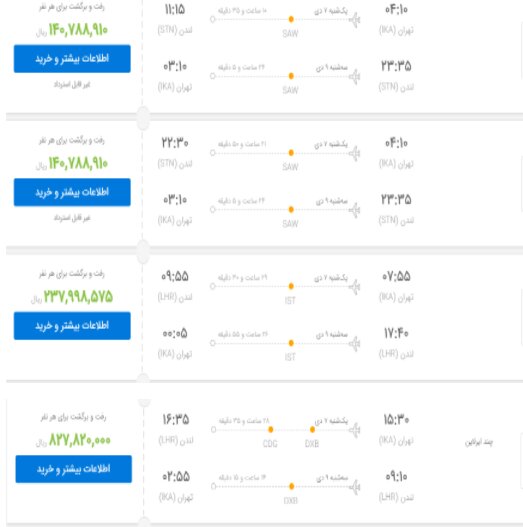
Task: Click buy button under 237,998,575 rial price
Action: [72, 326]
